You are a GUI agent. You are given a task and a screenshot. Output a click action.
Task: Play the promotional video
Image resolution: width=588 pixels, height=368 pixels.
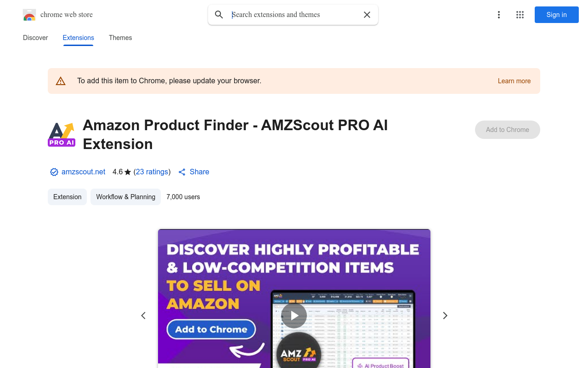(x=294, y=316)
